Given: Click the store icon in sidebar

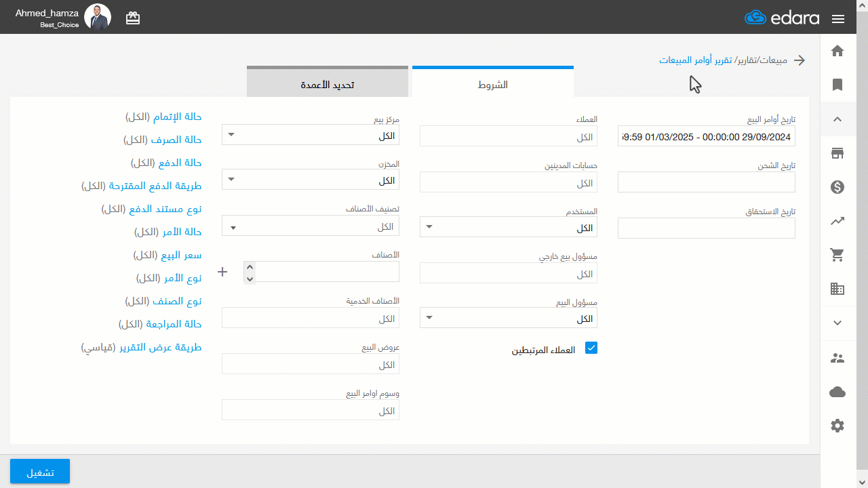Looking at the screenshot, I should point(837,153).
